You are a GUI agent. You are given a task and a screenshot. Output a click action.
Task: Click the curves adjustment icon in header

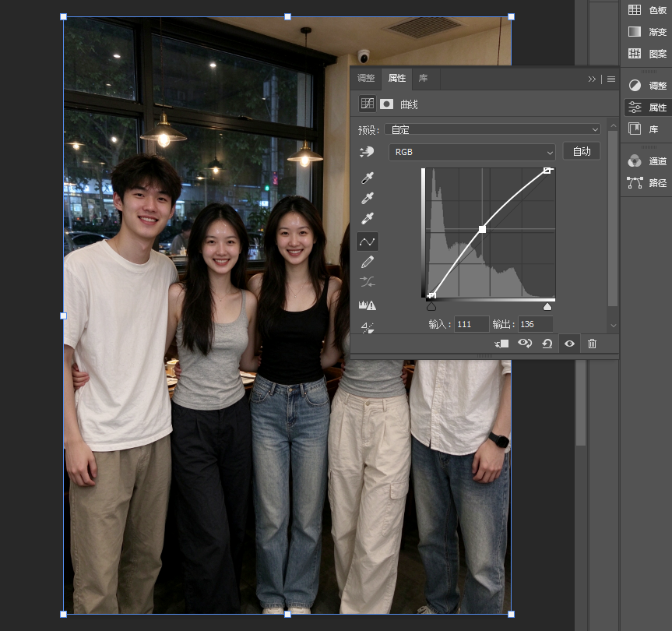click(368, 104)
